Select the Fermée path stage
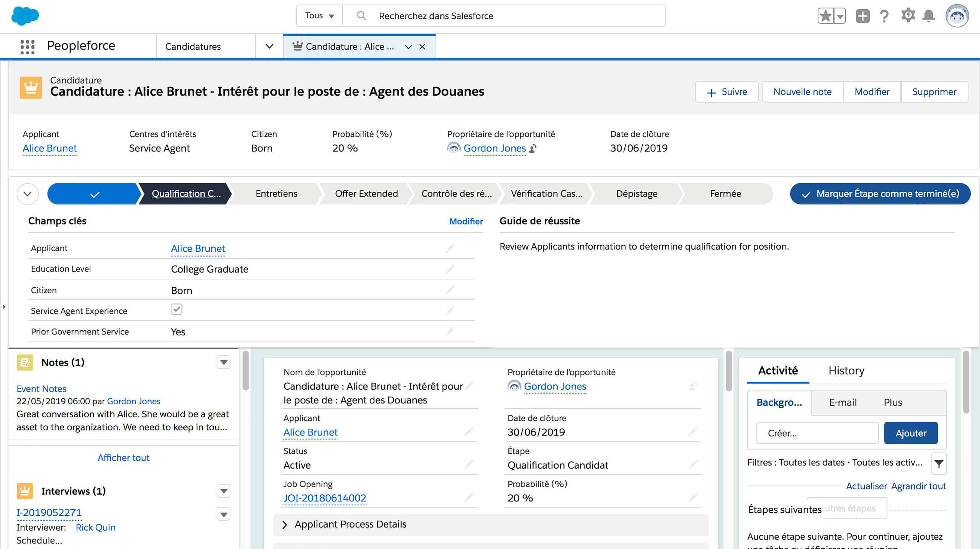 [725, 194]
